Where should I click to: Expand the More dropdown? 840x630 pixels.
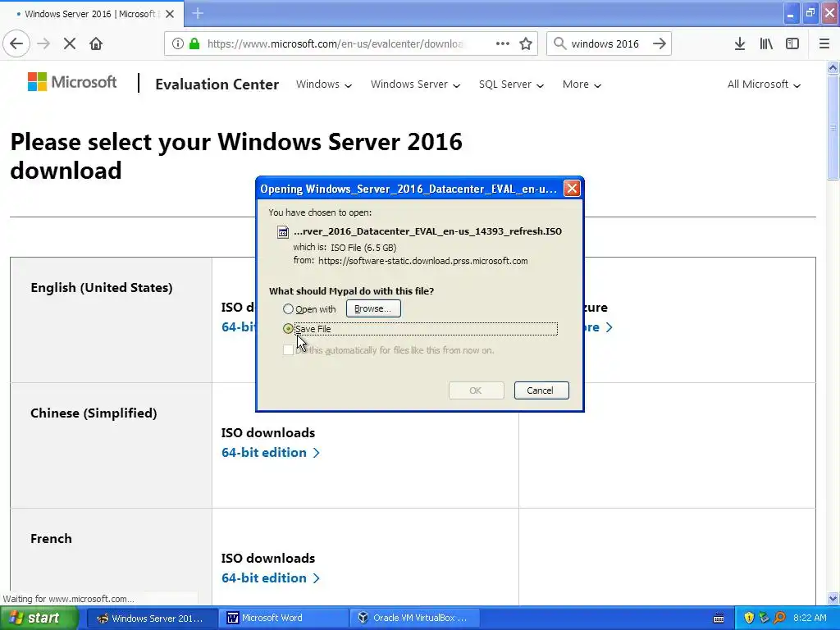tap(582, 84)
